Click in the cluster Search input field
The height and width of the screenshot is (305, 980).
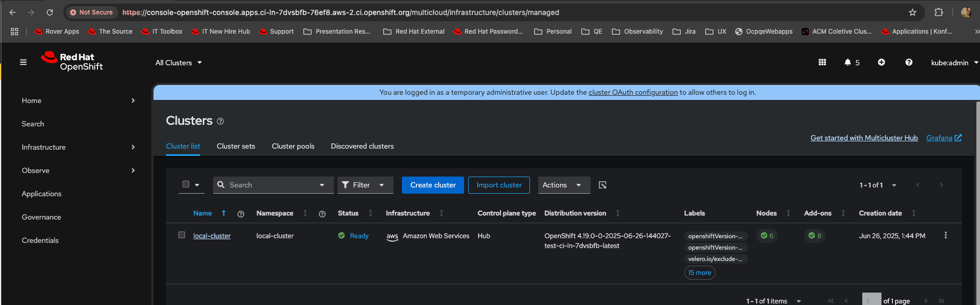click(x=270, y=185)
